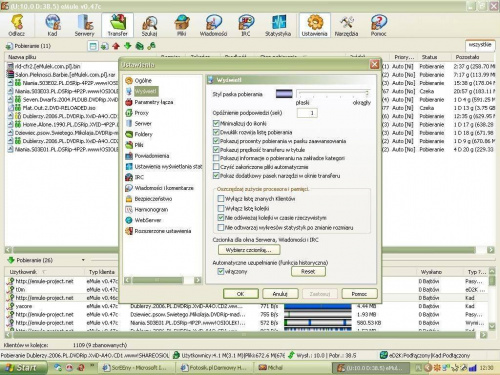Click the download bar style slider
The width and height of the screenshot is (500, 375).
334,94
